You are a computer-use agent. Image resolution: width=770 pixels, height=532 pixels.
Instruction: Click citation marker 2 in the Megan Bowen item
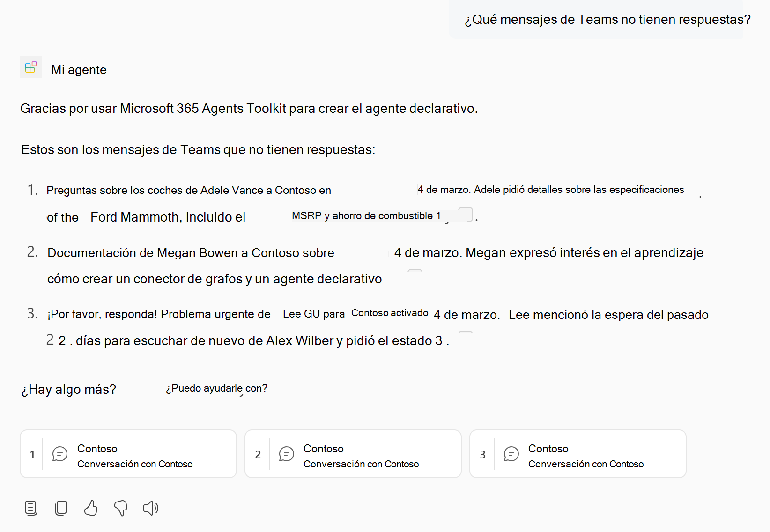pos(415,272)
